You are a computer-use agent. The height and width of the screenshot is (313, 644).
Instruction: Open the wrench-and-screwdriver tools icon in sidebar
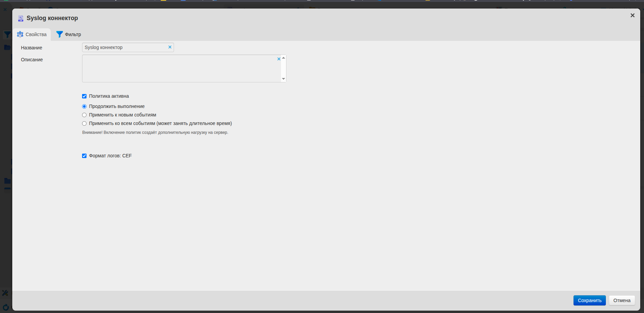[5, 293]
